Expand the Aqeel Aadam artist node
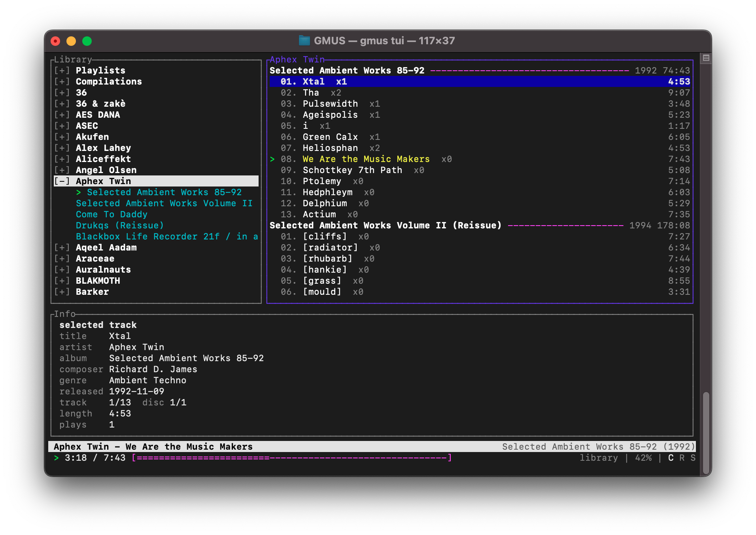The height and width of the screenshot is (535, 756). click(62, 248)
